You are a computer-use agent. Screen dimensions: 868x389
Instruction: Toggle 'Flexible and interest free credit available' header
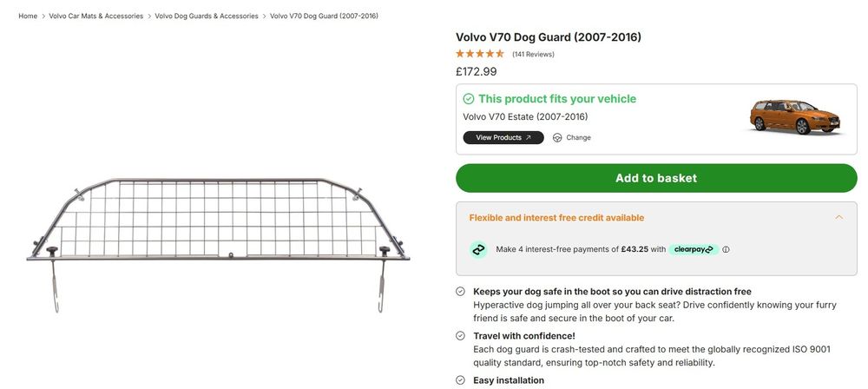556,218
